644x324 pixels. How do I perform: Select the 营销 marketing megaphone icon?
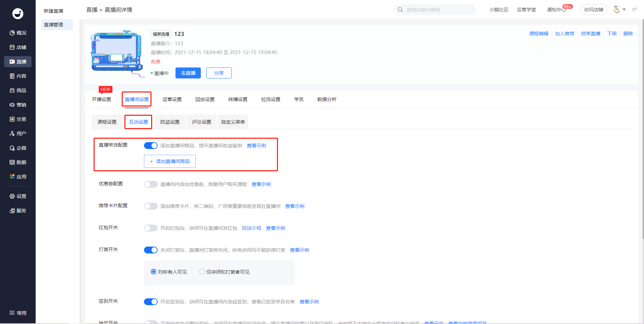(12, 105)
